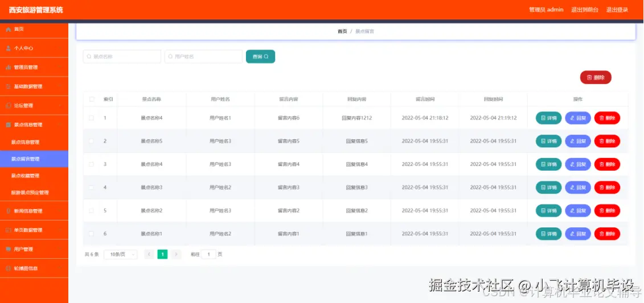
Task: Click 删除 for the 留言内容5 row
Action: tap(607, 141)
